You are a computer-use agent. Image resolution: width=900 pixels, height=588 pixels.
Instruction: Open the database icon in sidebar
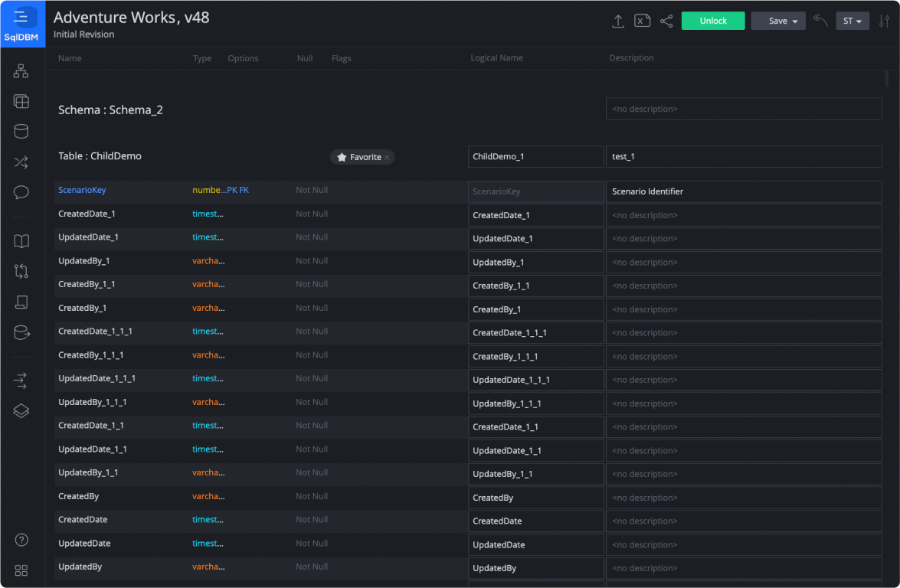coord(21,132)
